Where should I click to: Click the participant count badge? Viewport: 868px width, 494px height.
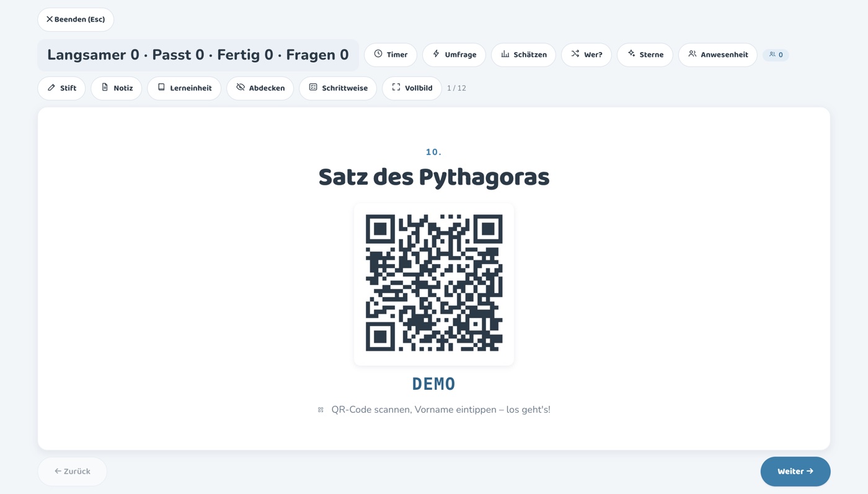776,55
